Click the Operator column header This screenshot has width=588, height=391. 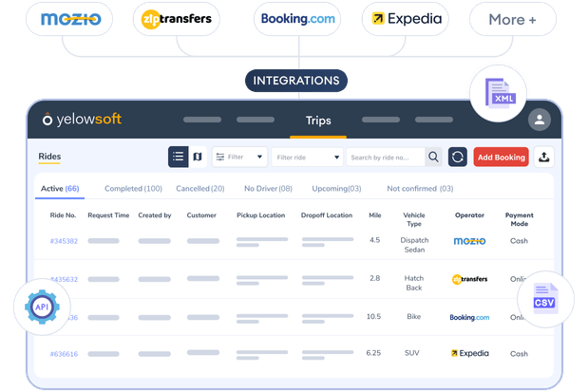469,215
